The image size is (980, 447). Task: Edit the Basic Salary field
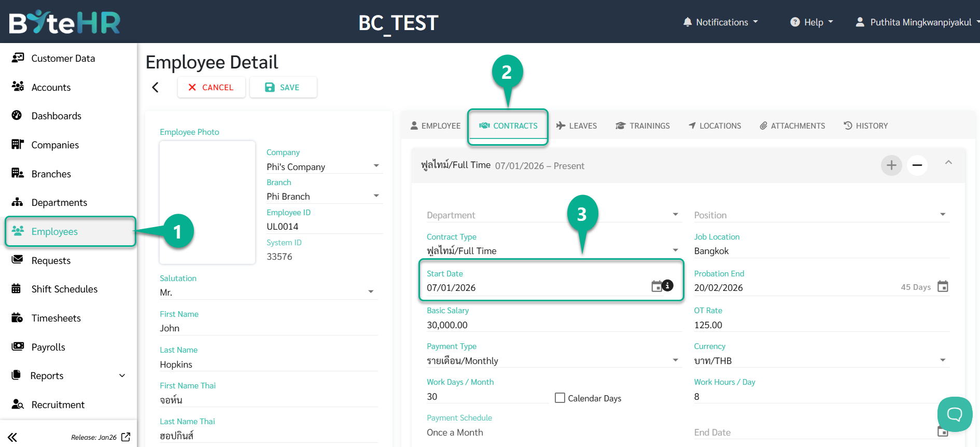point(554,325)
